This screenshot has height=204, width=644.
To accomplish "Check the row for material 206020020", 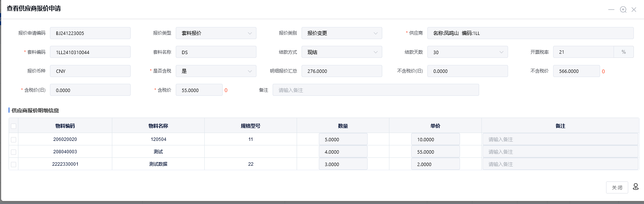I will click(x=14, y=139).
